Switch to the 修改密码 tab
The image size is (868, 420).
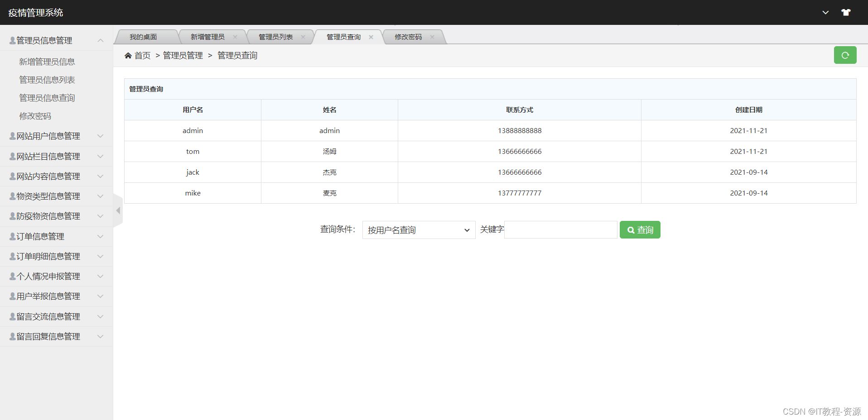[x=408, y=37]
